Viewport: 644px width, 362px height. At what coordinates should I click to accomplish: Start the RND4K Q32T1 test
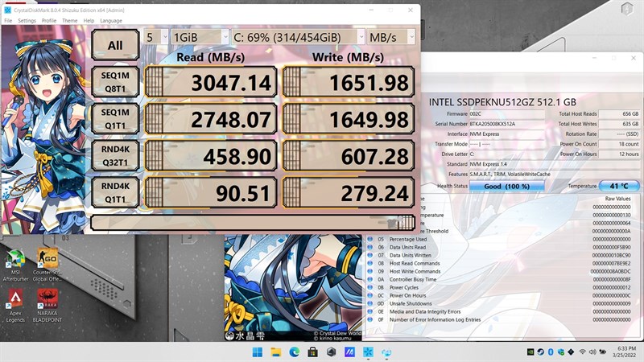(115, 155)
